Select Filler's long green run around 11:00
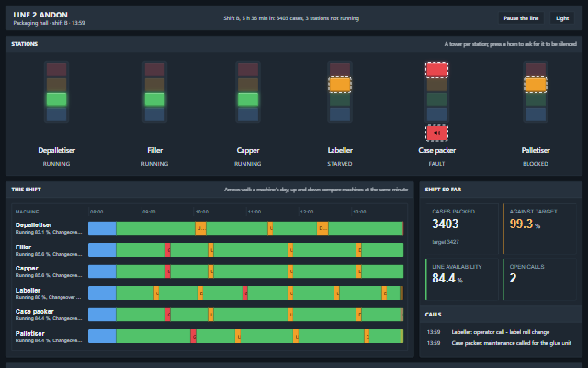This screenshot has height=368, width=588. pos(251,249)
